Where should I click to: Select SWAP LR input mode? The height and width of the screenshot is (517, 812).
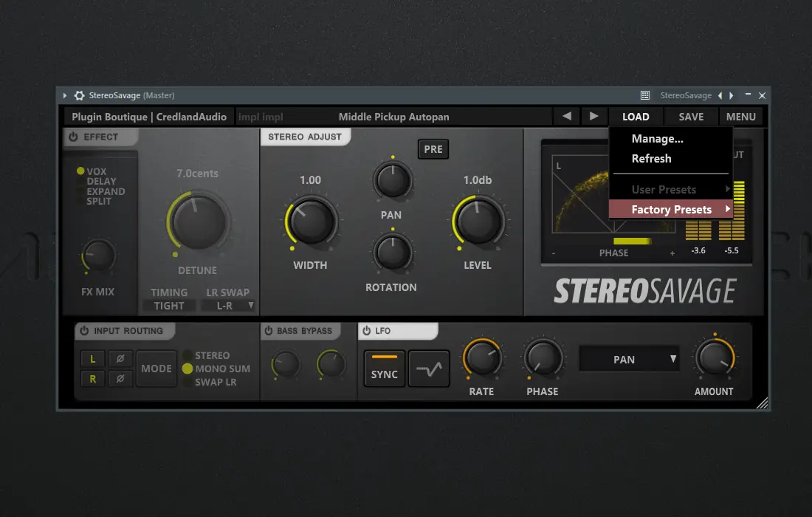pos(210,383)
